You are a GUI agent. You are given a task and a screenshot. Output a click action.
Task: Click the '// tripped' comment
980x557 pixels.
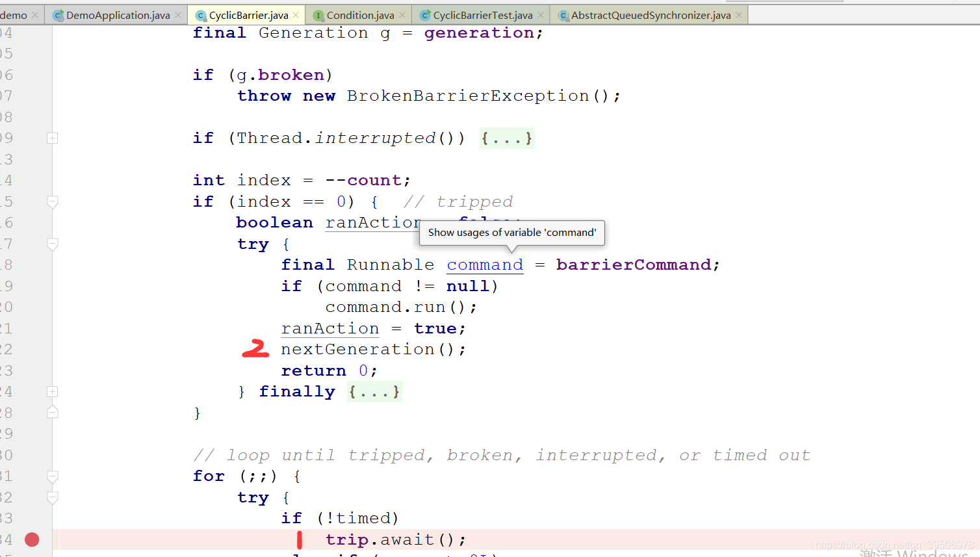(458, 201)
